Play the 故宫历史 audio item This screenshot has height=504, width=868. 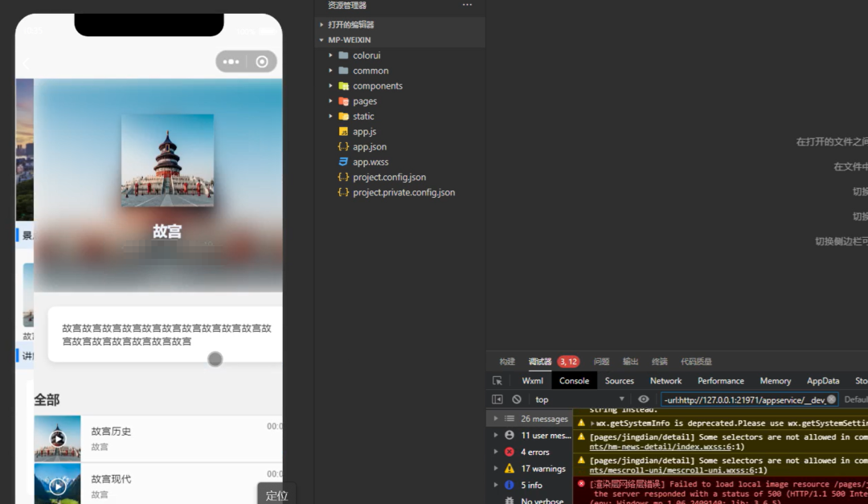[58, 439]
